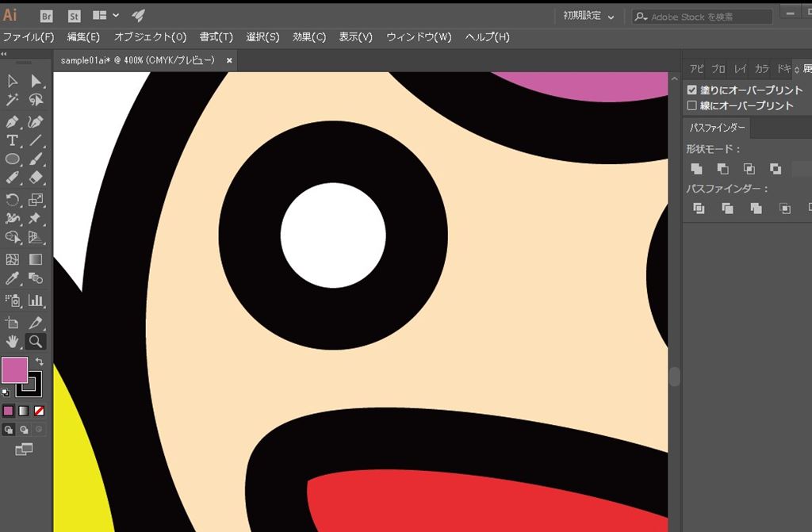The width and height of the screenshot is (812, 532).
Task: Open the オブジェクト(O) menu
Action: click(150, 37)
